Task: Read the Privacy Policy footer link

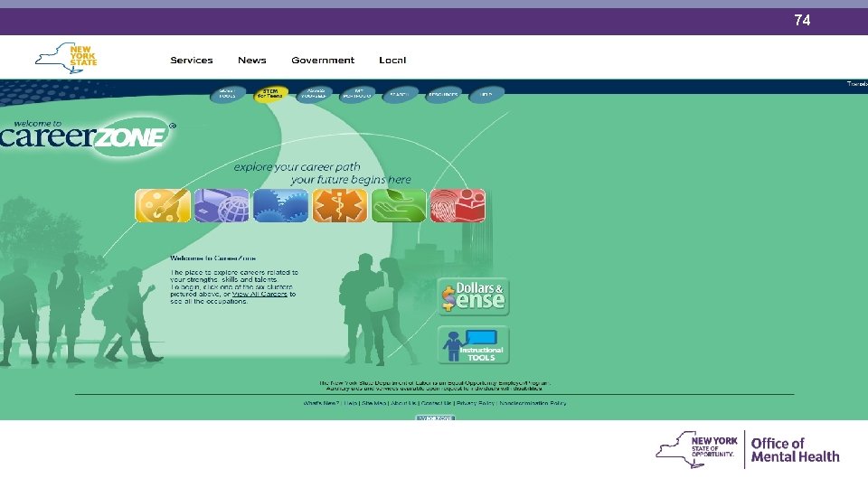Action: (x=475, y=403)
